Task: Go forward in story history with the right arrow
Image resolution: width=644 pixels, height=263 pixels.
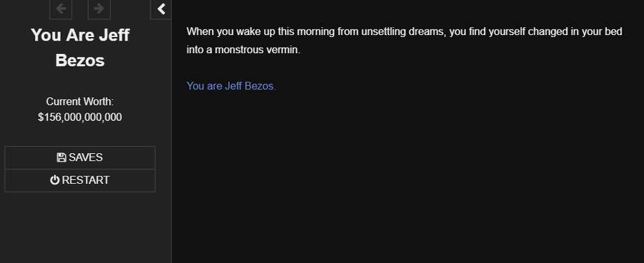Action: pos(99,9)
